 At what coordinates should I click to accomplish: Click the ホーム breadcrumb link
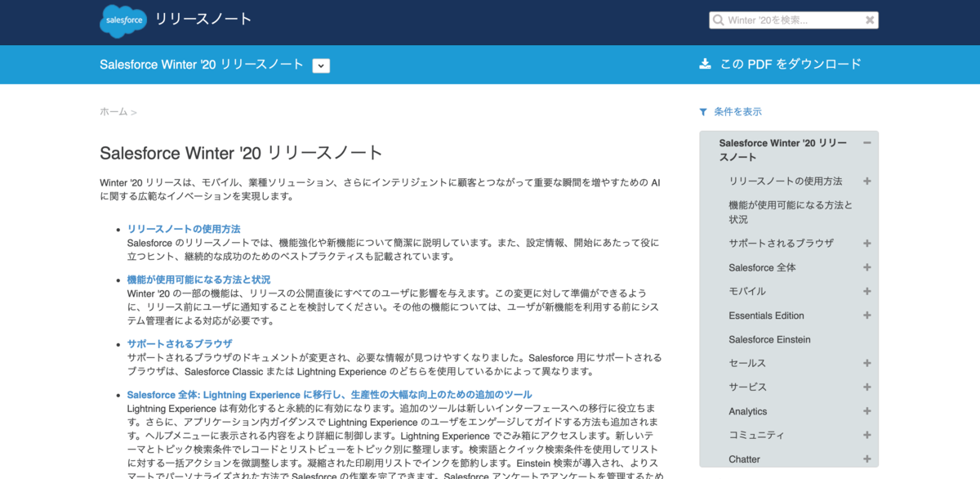coord(112,111)
